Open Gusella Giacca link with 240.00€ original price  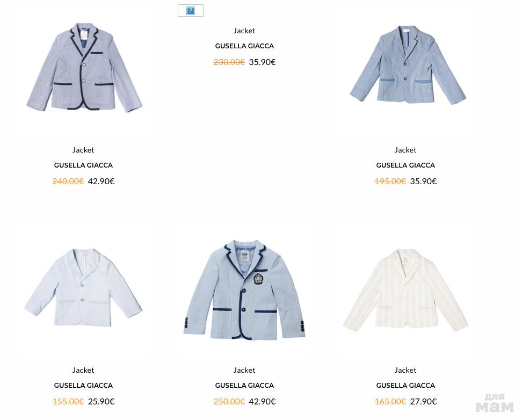(83, 165)
